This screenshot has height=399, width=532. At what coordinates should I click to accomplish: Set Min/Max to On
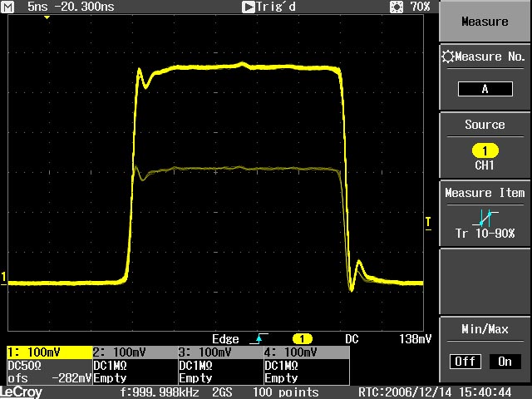[x=504, y=362]
